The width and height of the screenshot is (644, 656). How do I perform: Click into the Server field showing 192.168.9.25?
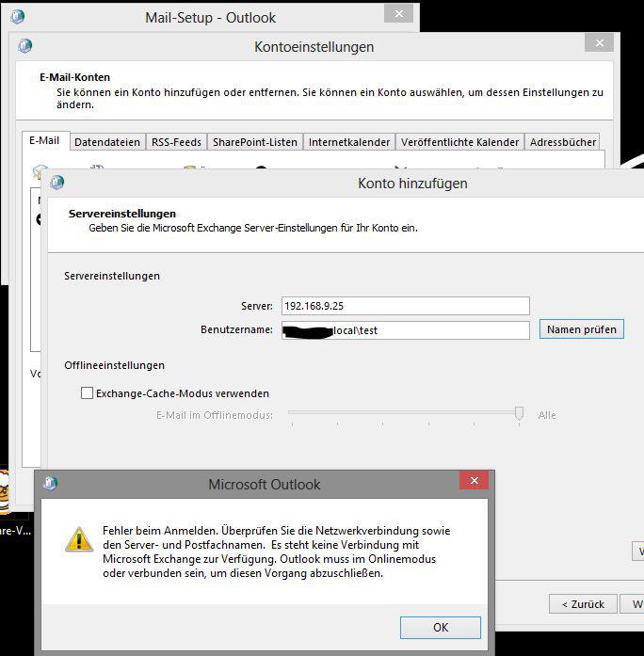(406, 306)
